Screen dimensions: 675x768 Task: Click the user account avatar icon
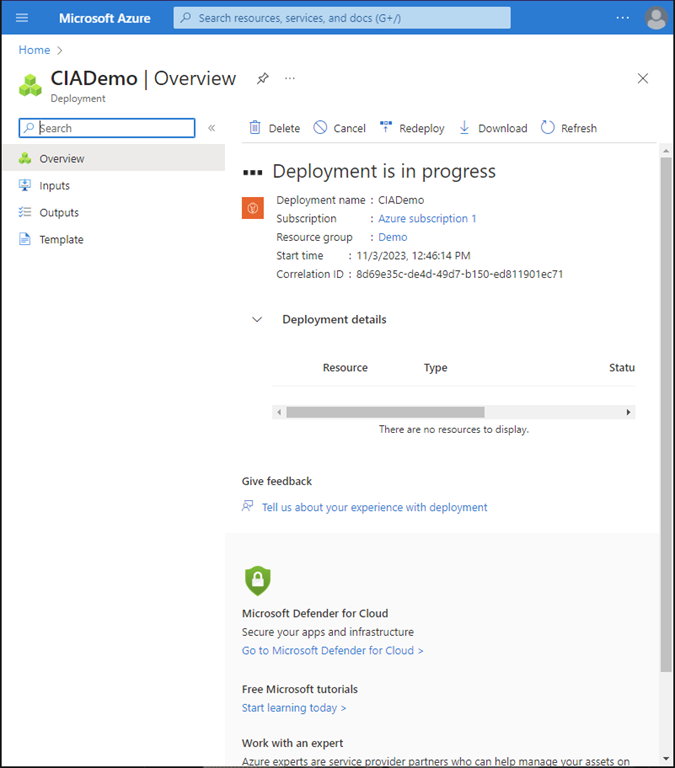pyautogui.click(x=656, y=18)
